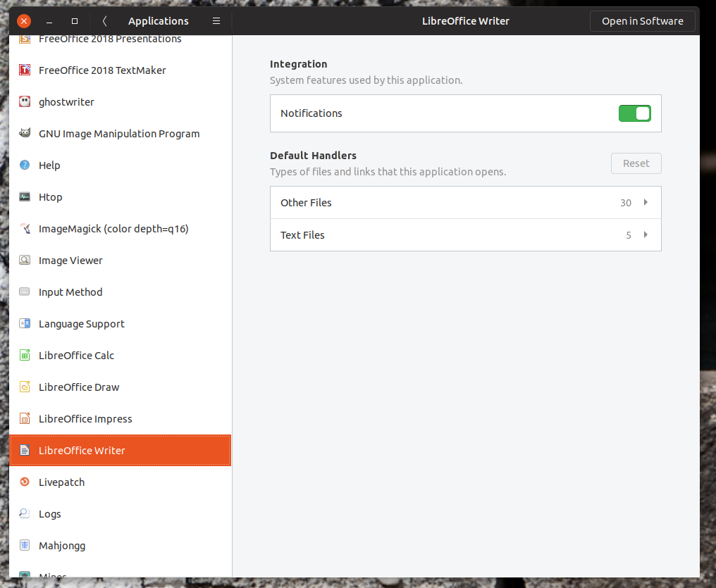The width and height of the screenshot is (716, 588).
Task: Click the LibreOffice Writer document icon
Action: pyautogui.click(x=25, y=450)
